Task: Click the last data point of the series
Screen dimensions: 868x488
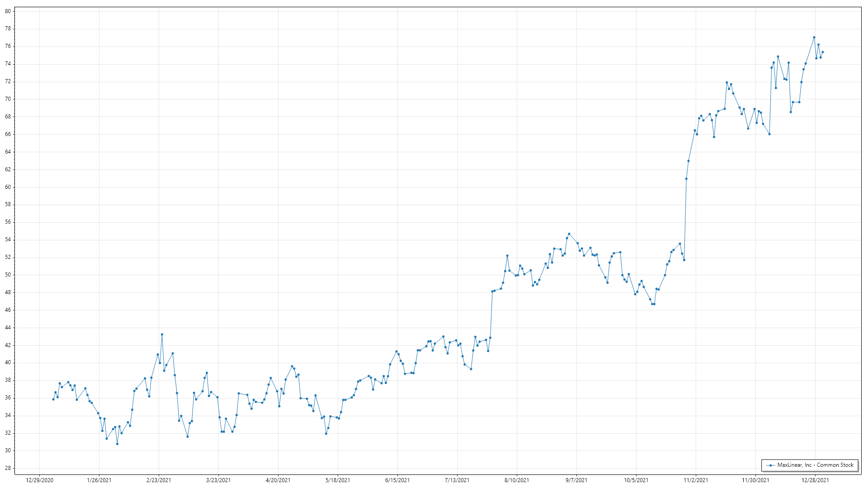Action: 823,52
